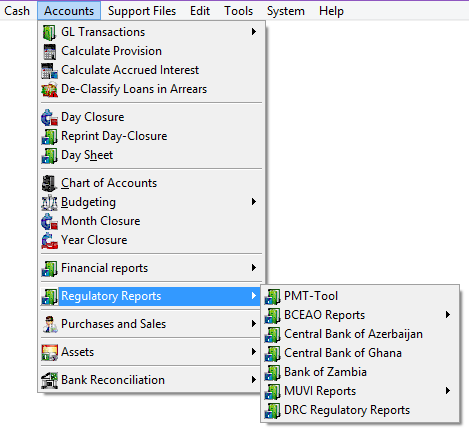Click the Regulatory Reports icon

pyautogui.click(x=49, y=296)
